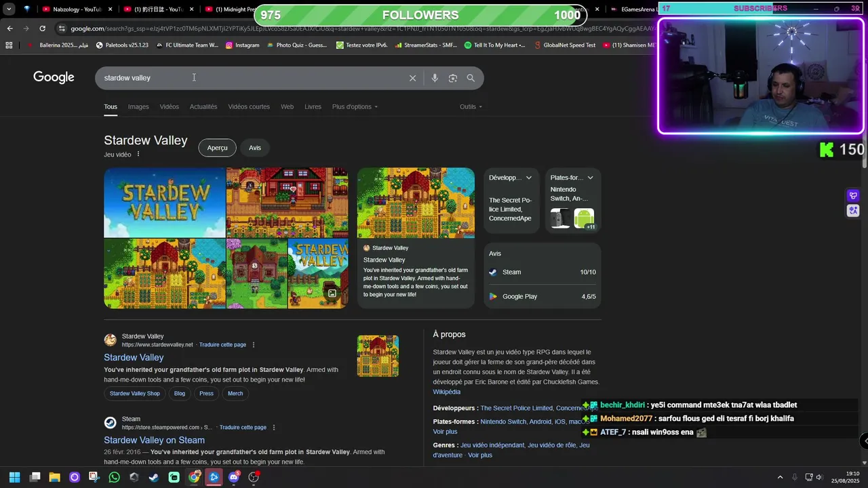Open the Jeu vidéo indépendant genre link
This screenshot has width=868, height=488.
pos(492,445)
